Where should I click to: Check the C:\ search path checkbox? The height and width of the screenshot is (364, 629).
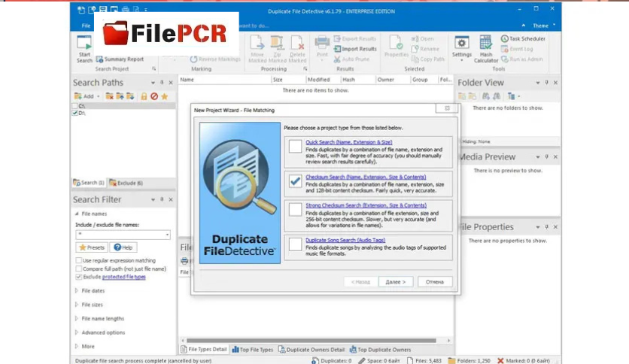(74, 106)
